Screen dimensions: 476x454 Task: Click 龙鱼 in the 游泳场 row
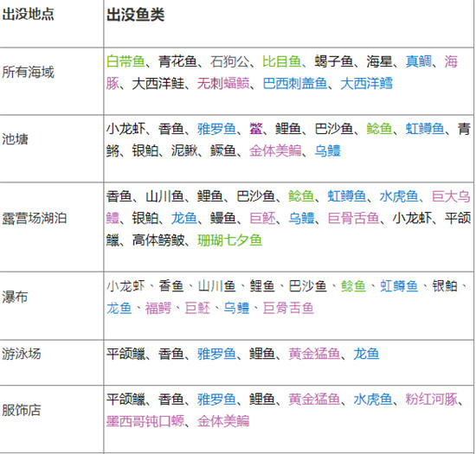point(366,354)
